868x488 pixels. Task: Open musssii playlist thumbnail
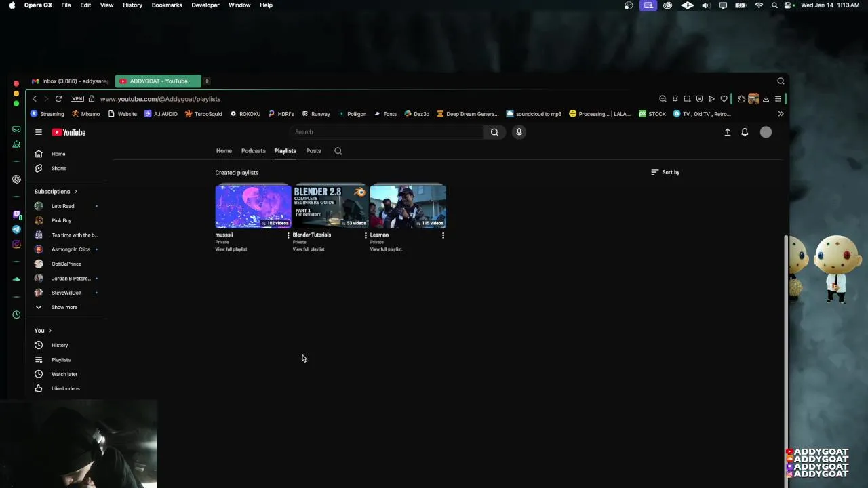[x=253, y=206]
